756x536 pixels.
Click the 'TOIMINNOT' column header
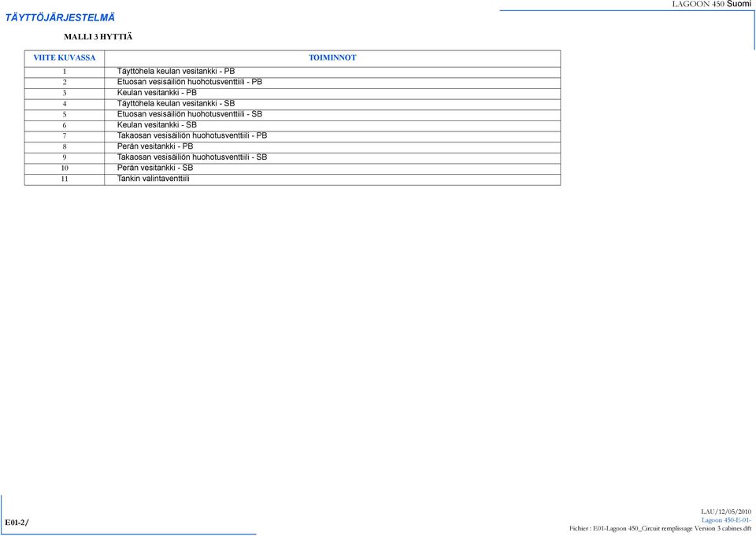[332, 57]
